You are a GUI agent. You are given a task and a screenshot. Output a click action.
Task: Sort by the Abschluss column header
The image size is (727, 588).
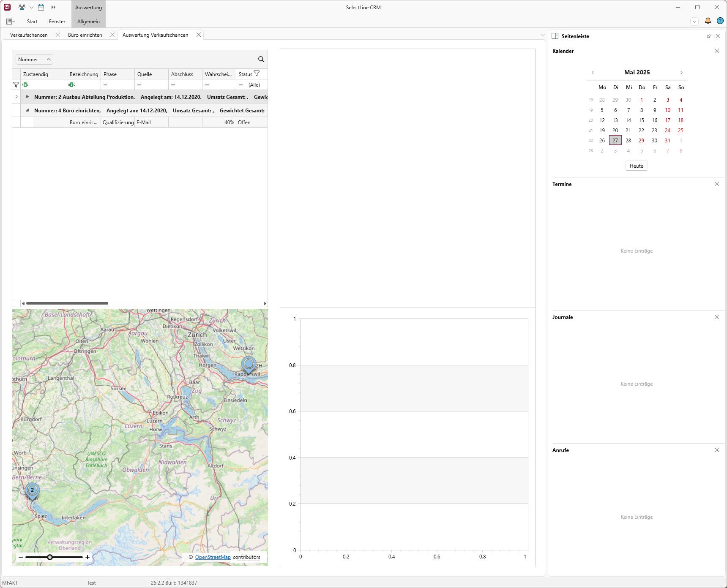(185, 74)
